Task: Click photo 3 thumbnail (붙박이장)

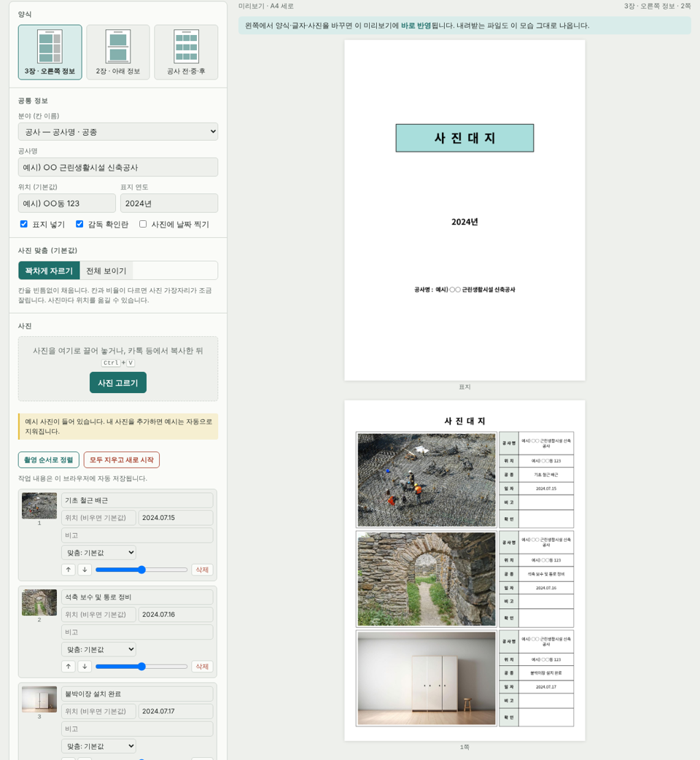Action: pos(39,699)
